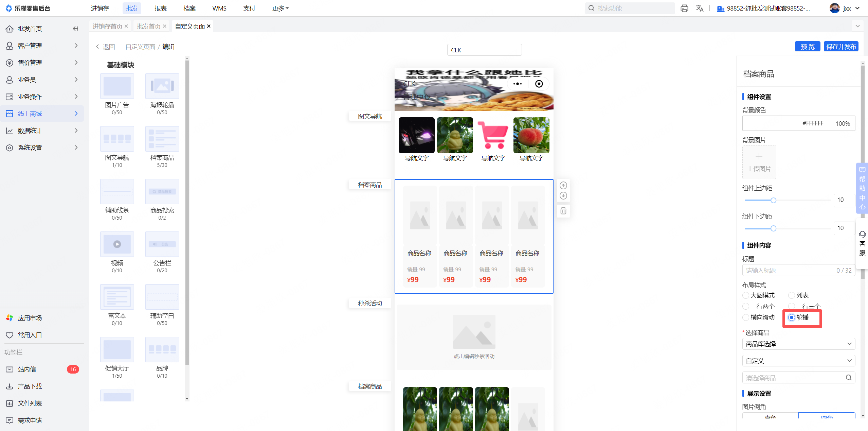
Task: Delete the selected component via trash icon
Action: point(563,211)
